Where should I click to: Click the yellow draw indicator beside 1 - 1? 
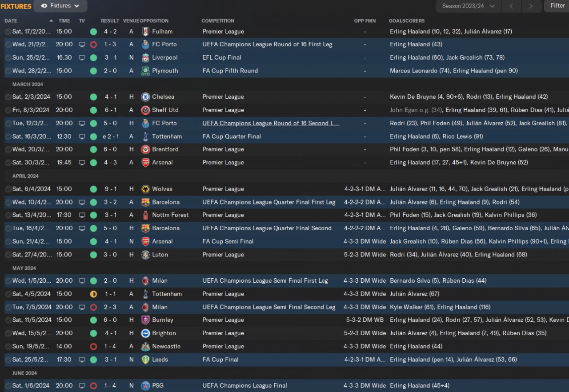(x=93, y=294)
